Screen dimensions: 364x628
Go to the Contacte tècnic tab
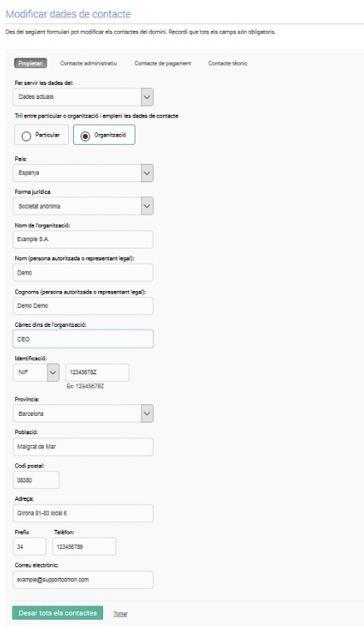(228, 63)
